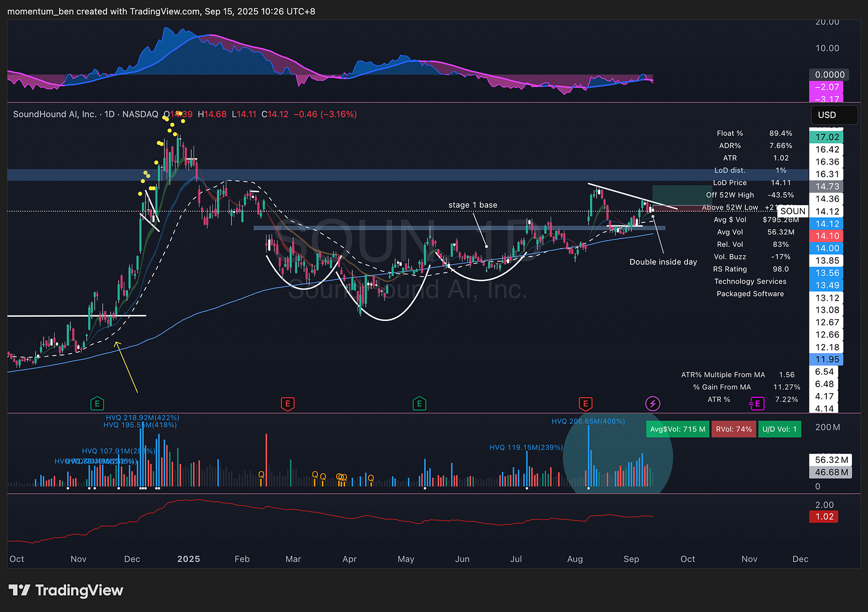Click the 'stage 1 base' annotation text
868x612 pixels.
[x=473, y=205]
